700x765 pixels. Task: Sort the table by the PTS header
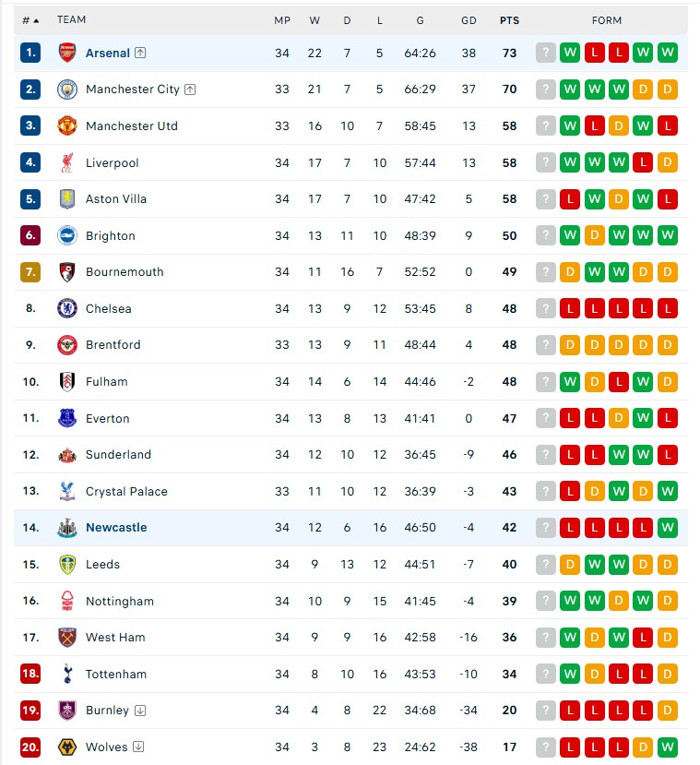pos(509,19)
